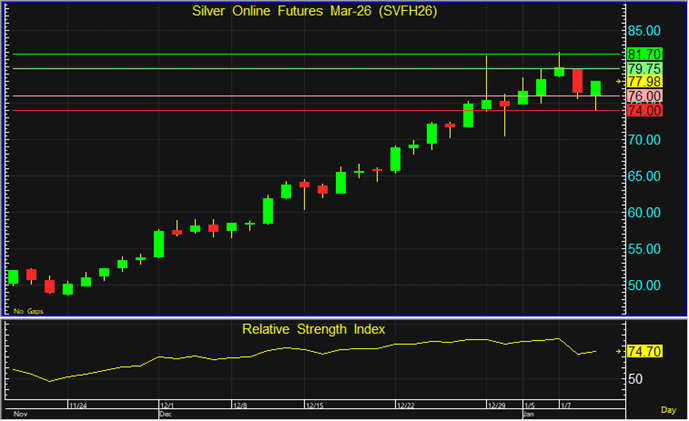Image resolution: width=689 pixels, height=421 pixels.
Task: Click the Jan month label on time axis
Action: 526,412
